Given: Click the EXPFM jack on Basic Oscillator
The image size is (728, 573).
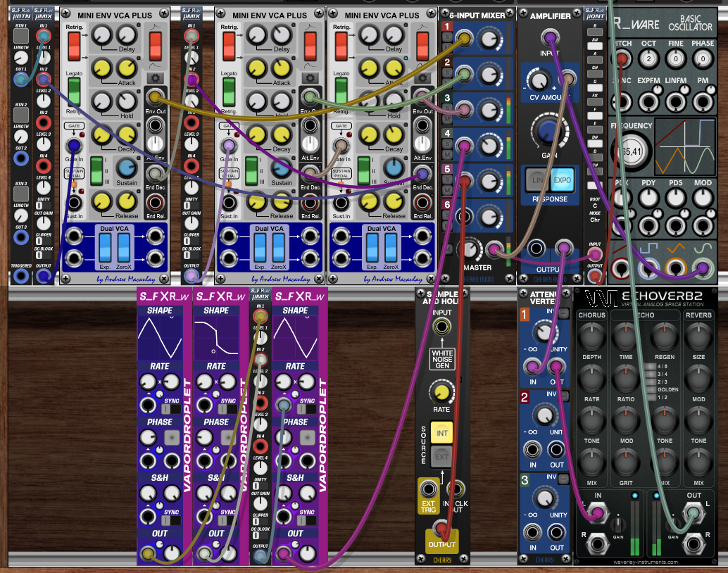Looking at the screenshot, I should (x=648, y=101).
